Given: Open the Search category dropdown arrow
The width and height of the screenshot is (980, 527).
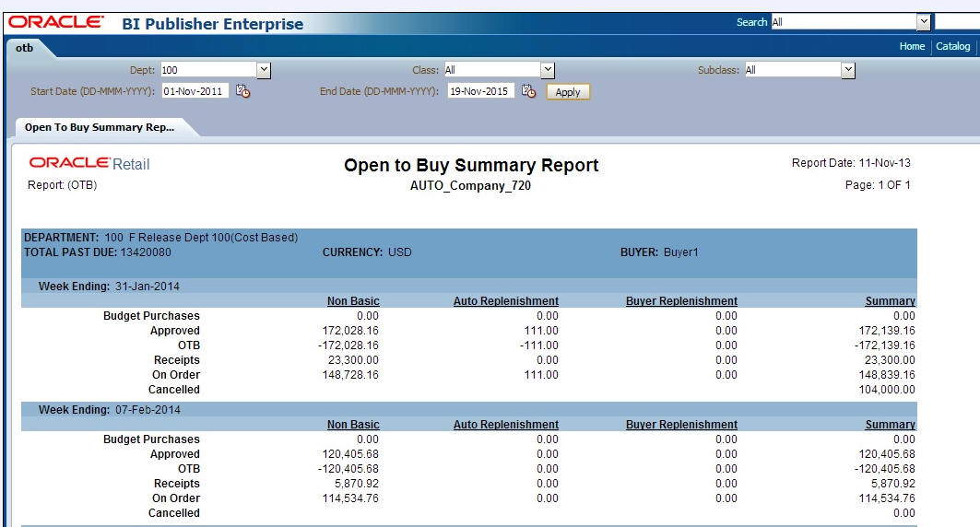Looking at the screenshot, I should [x=923, y=22].
